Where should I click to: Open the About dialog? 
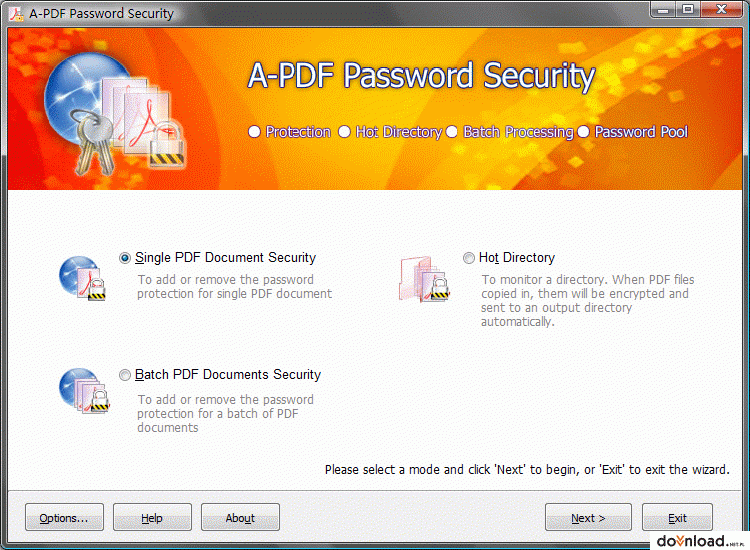pyautogui.click(x=240, y=517)
